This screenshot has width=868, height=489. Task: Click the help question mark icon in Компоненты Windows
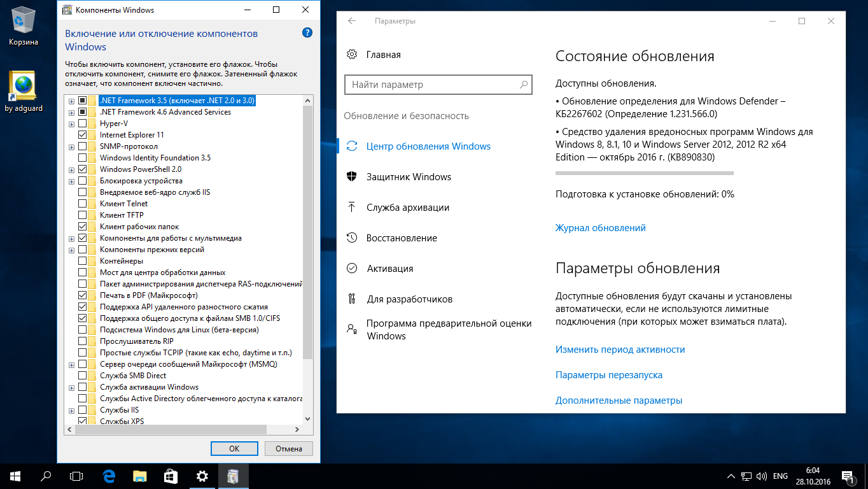coord(307,33)
